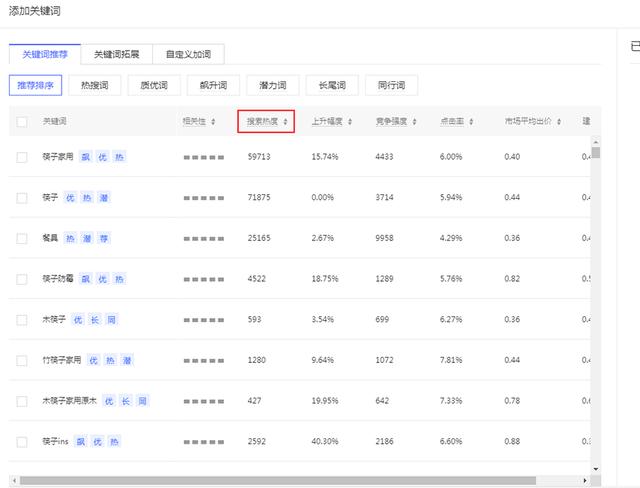Viewport: 640px width, 488px height.
Task: Switch to the 自定义加词 tab
Action: coord(189,54)
